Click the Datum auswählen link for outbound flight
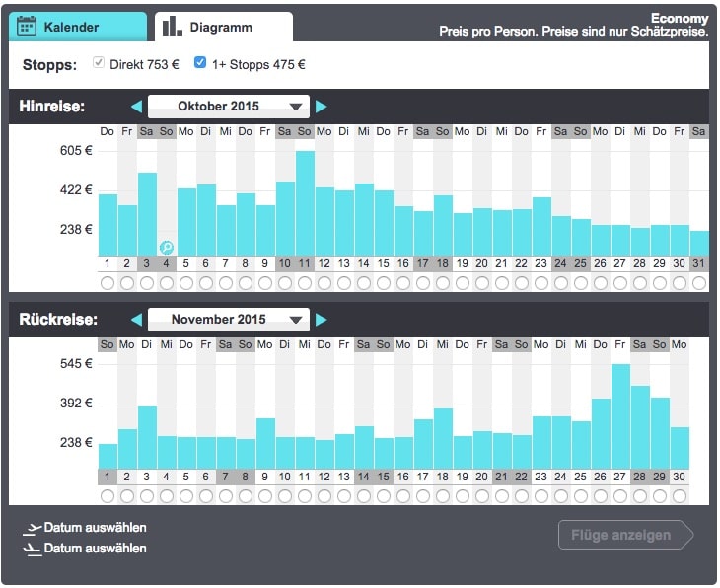 (x=95, y=529)
